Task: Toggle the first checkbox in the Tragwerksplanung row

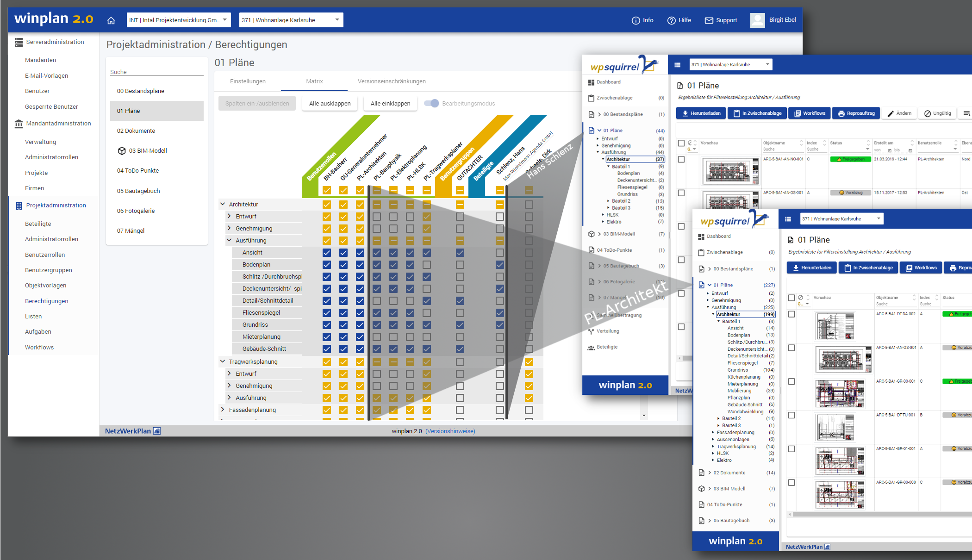Action: coord(327,362)
